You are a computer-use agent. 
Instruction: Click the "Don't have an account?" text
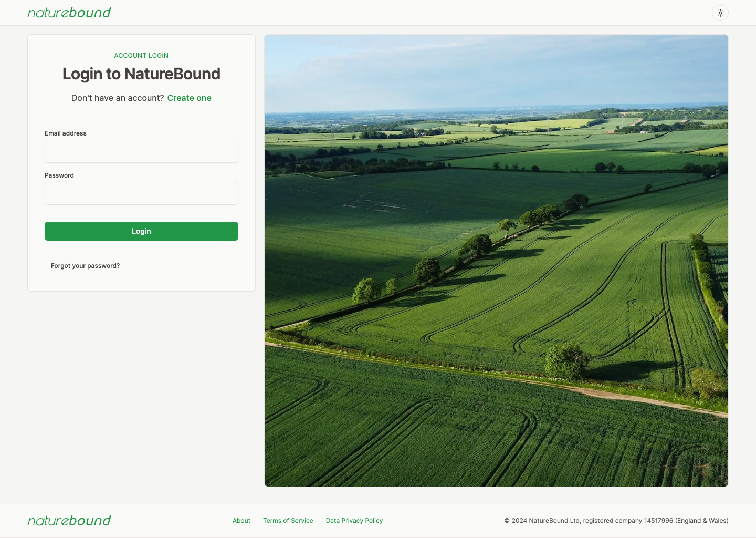tap(118, 98)
